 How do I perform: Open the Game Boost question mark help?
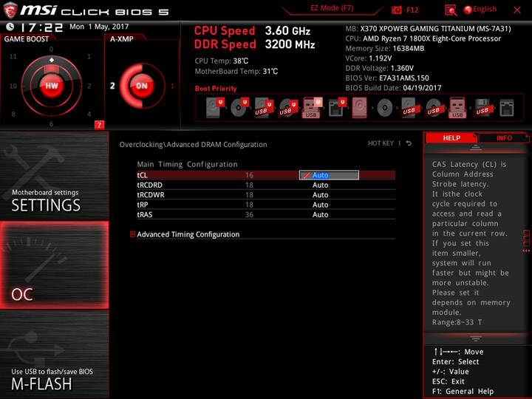point(99,125)
